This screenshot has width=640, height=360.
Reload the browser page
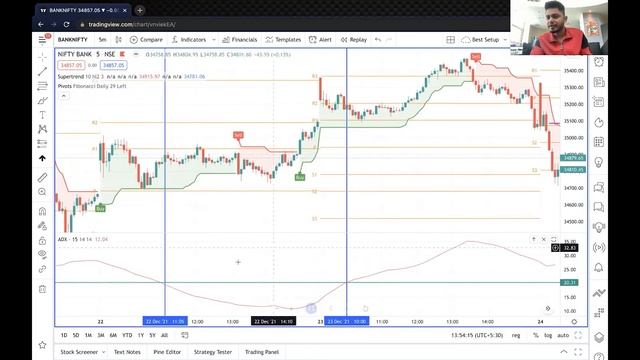pos(67,24)
